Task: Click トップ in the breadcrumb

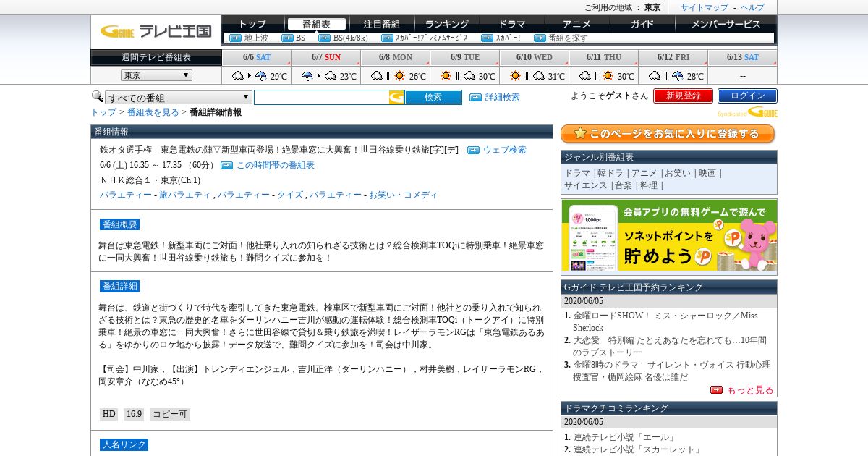Action: pyautogui.click(x=103, y=112)
